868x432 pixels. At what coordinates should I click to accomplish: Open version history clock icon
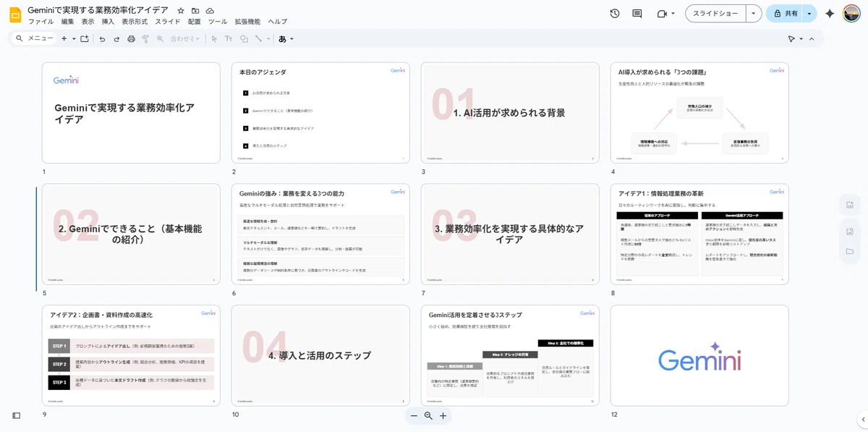point(615,14)
